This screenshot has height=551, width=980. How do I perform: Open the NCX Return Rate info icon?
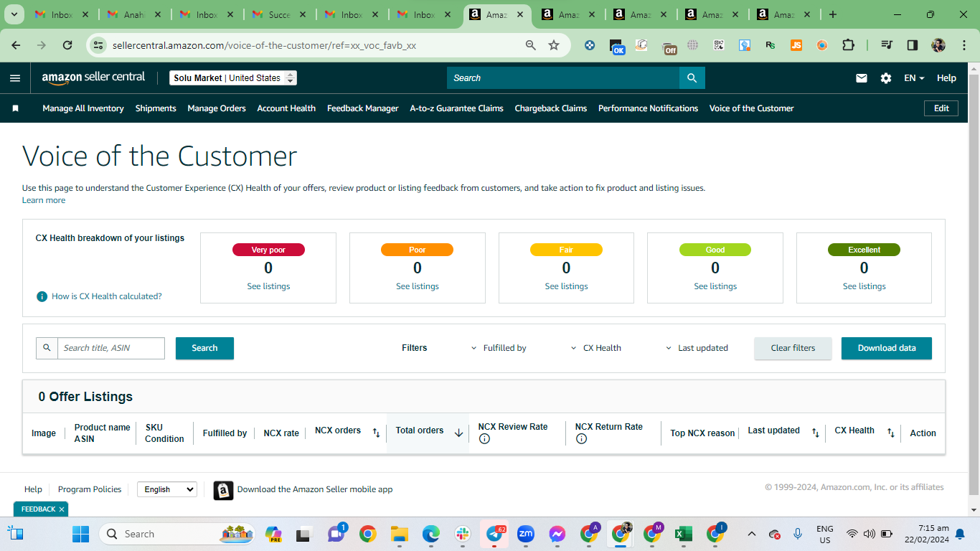(x=581, y=439)
